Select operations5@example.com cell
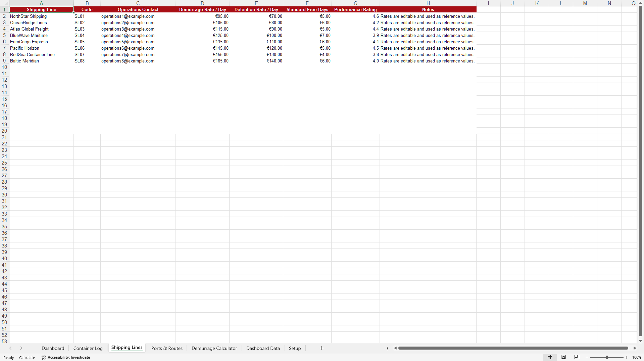The height and width of the screenshot is (361, 644). coord(138,42)
